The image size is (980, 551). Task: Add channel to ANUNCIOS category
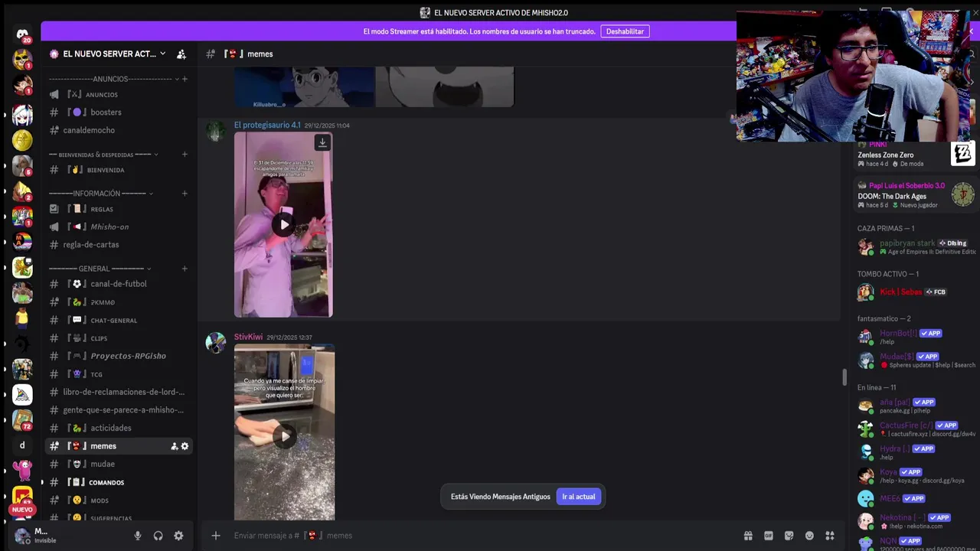[185, 79]
